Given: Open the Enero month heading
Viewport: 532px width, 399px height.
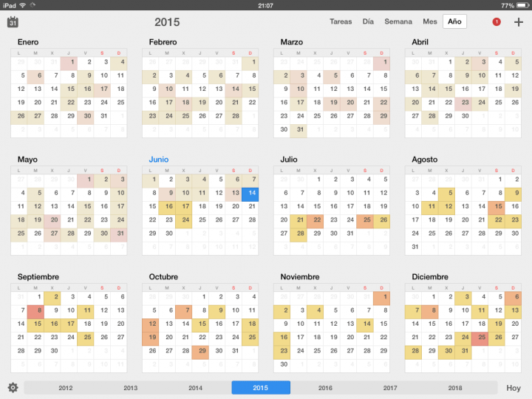Looking at the screenshot, I should coord(28,42).
